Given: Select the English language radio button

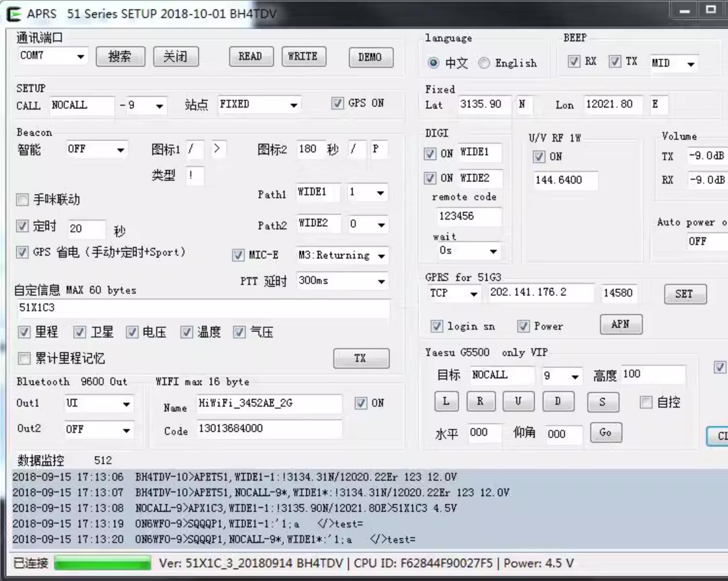Looking at the screenshot, I should [x=484, y=63].
